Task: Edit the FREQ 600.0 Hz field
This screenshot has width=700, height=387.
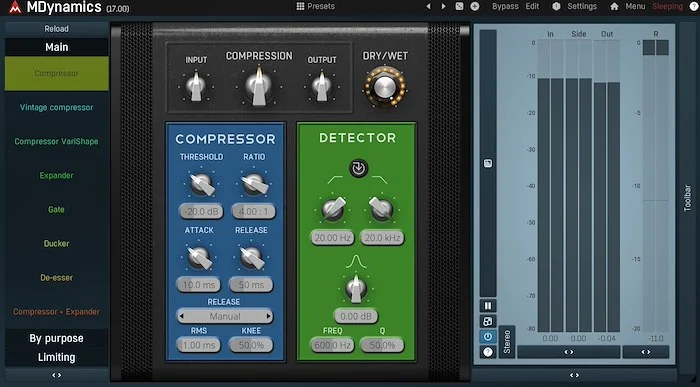Action: coord(332,345)
